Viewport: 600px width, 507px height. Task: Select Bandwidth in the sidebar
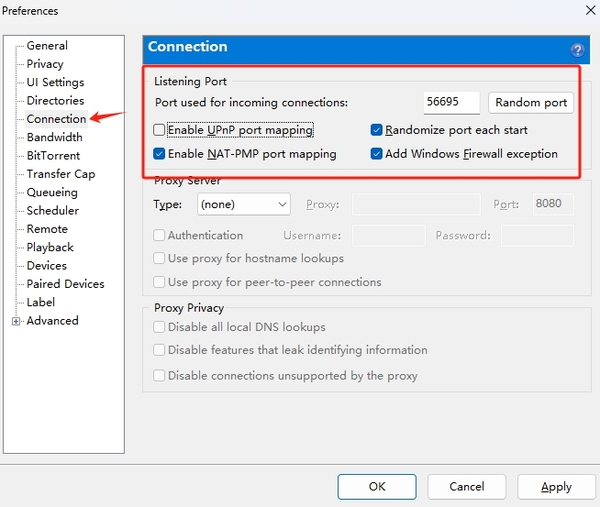point(54,137)
